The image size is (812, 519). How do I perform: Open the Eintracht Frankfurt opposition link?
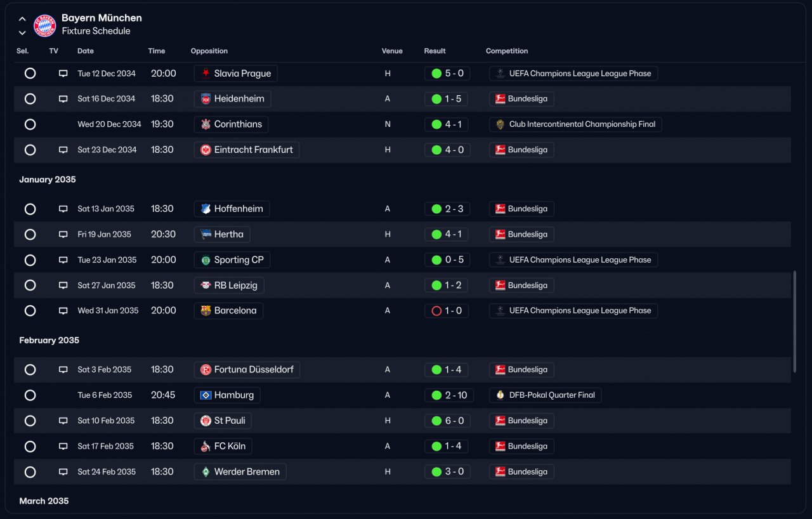point(247,150)
